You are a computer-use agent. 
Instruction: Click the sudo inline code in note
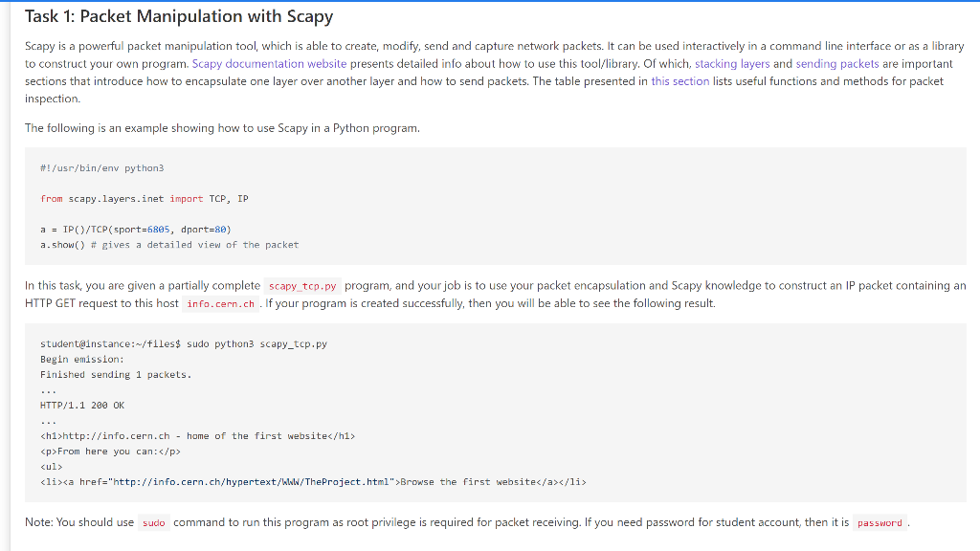[153, 523]
